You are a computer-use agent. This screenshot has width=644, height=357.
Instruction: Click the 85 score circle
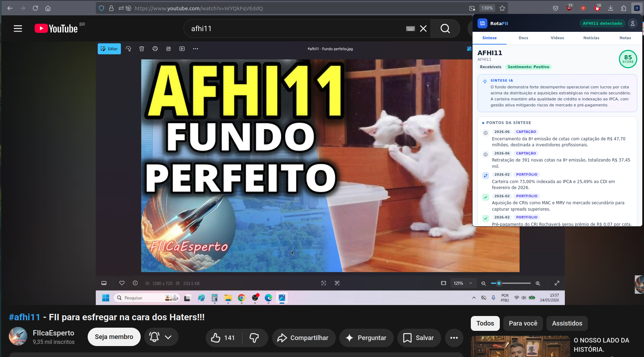coord(628,59)
